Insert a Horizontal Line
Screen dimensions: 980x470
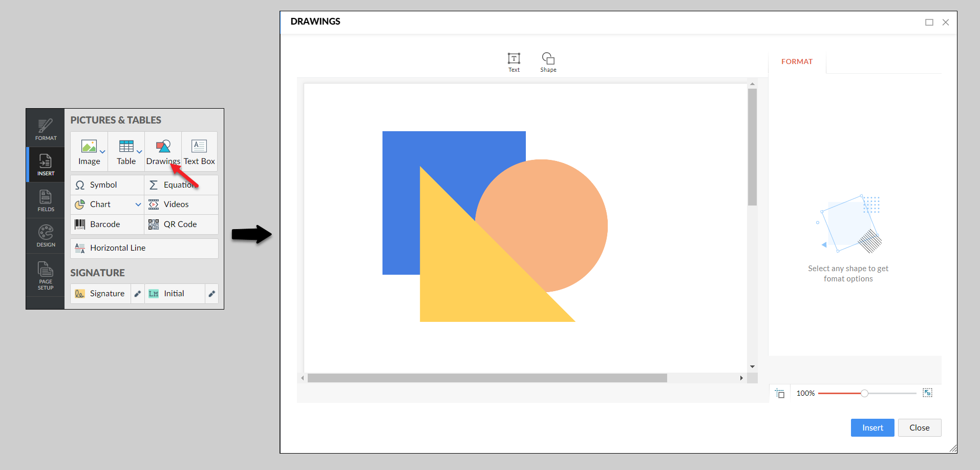(144, 248)
